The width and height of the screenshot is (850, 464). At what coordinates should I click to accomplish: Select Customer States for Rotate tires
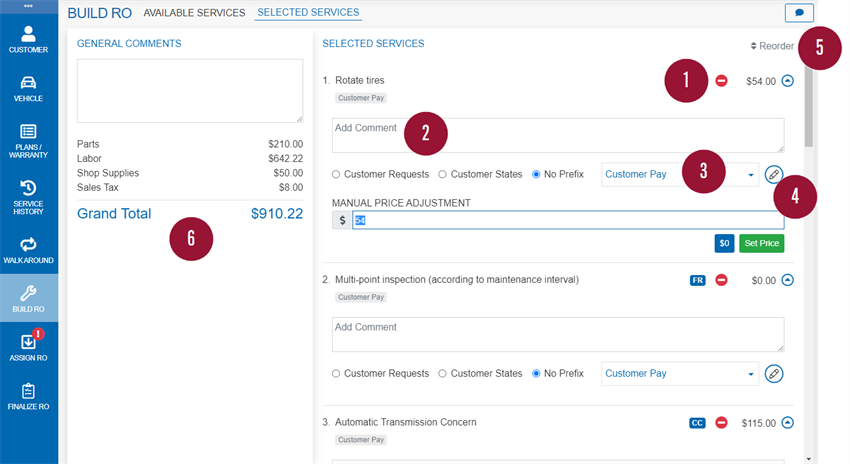[x=442, y=175]
